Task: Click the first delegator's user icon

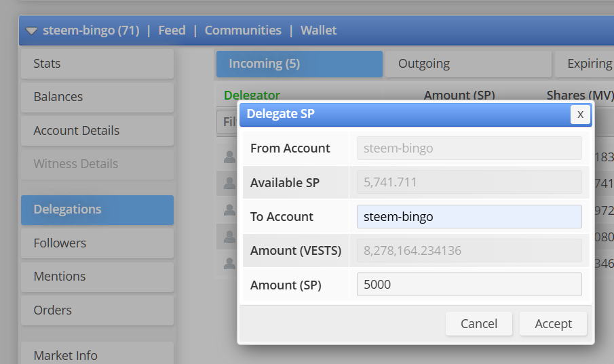Action: (x=229, y=157)
